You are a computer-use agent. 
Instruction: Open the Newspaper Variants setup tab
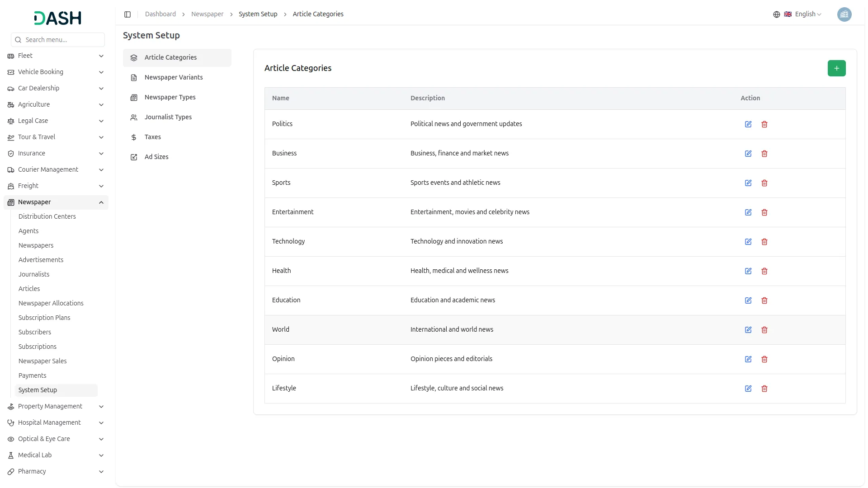click(174, 77)
